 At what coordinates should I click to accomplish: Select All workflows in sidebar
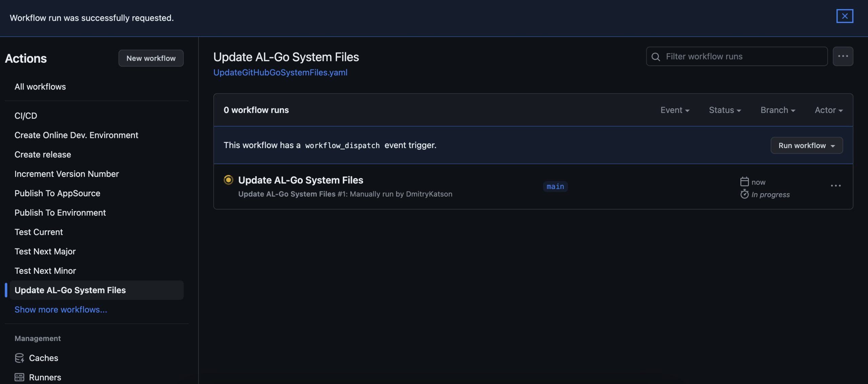tap(40, 87)
